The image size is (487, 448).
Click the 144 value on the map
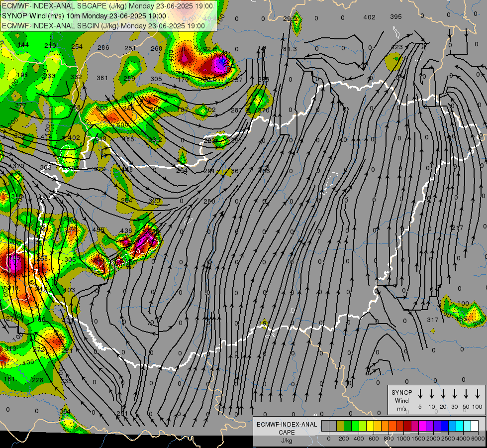23,45
